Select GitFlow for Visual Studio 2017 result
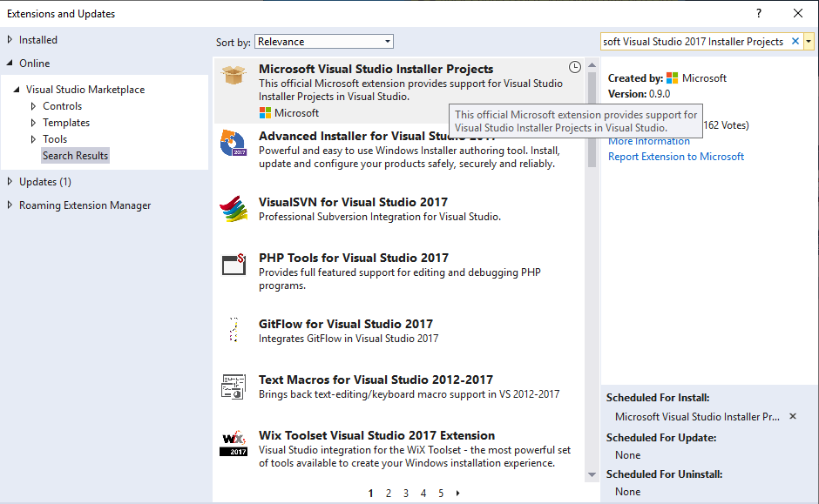The image size is (819, 504). [x=346, y=324]
